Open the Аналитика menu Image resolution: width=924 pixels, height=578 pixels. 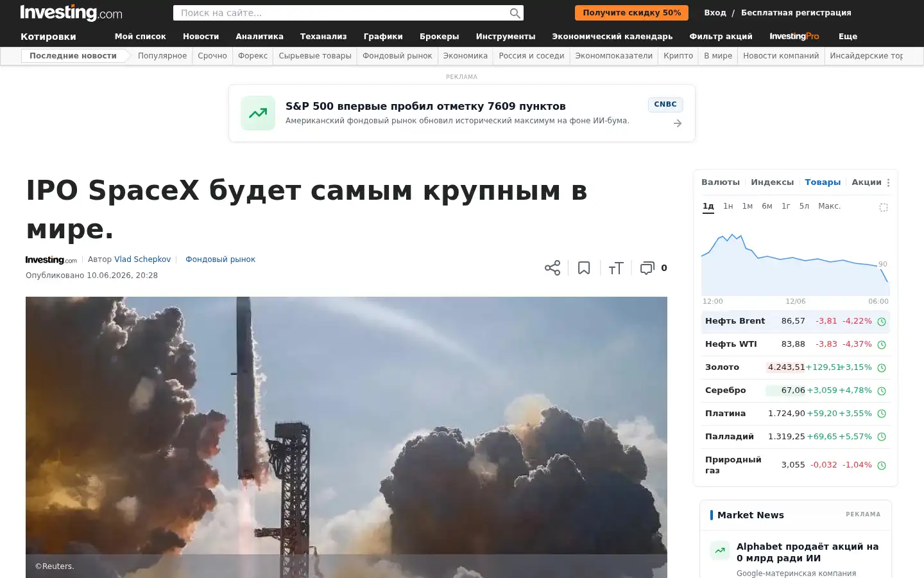[x=259, y=37]
